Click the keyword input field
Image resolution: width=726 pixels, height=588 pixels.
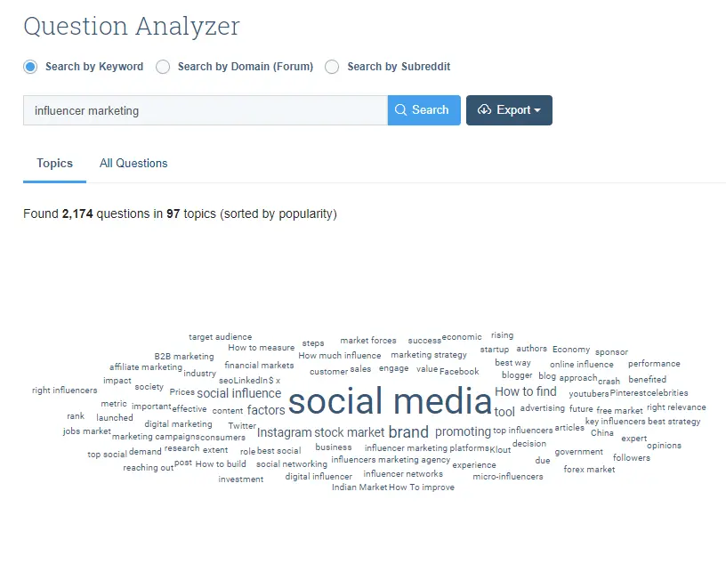tap(205, 110)
